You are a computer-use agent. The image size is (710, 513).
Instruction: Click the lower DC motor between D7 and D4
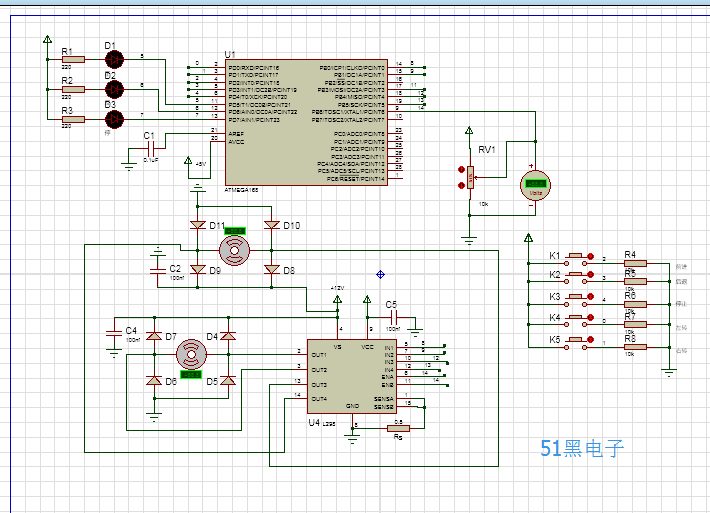click(192, 355)
